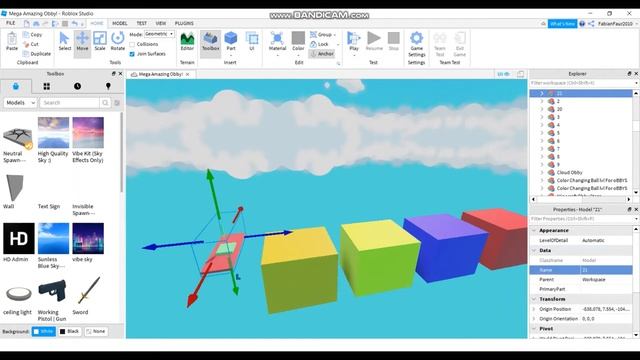
Task: Start Play test
Action: 354,42
